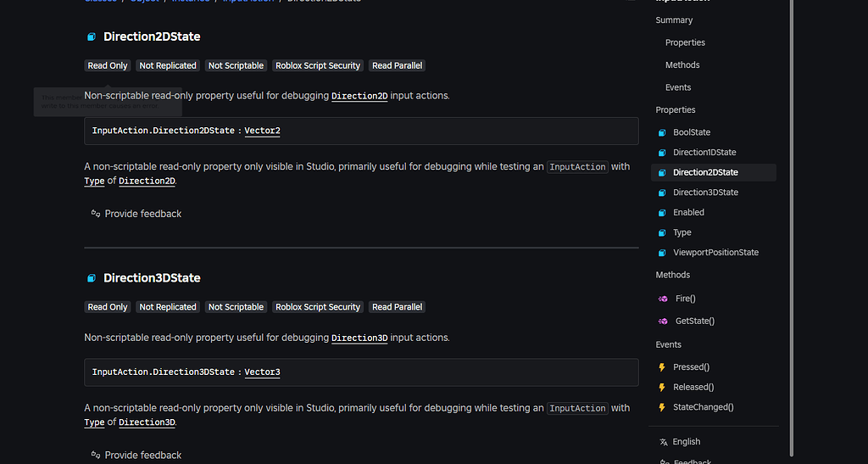868x464 pixels.
Task: Go to Methods under Summary
Action: pos(682,64)
